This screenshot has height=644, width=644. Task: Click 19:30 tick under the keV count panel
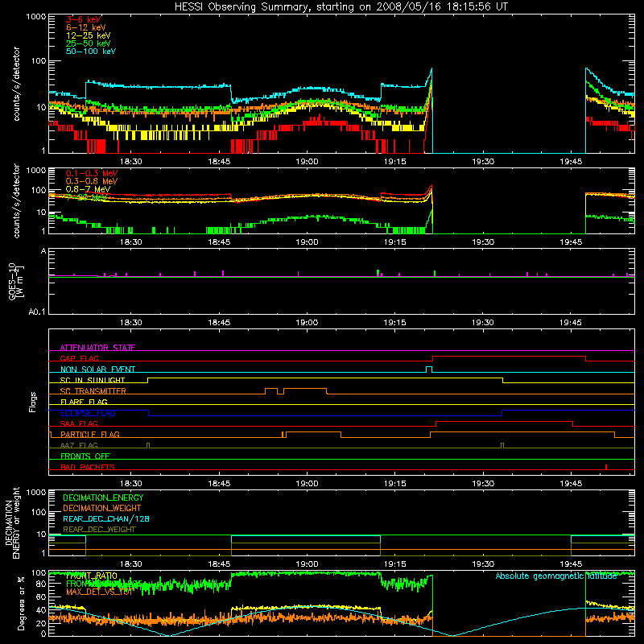(482, 162)
